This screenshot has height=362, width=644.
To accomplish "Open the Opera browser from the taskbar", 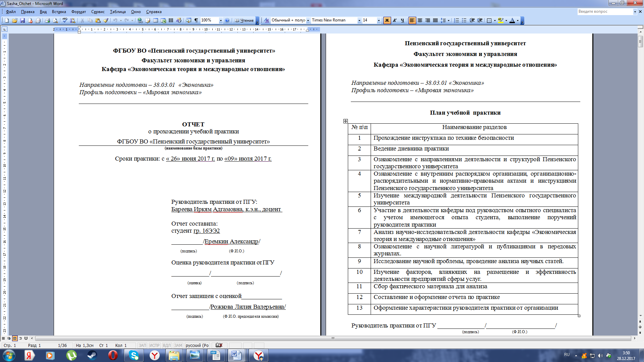I will [x=113, y=355].
